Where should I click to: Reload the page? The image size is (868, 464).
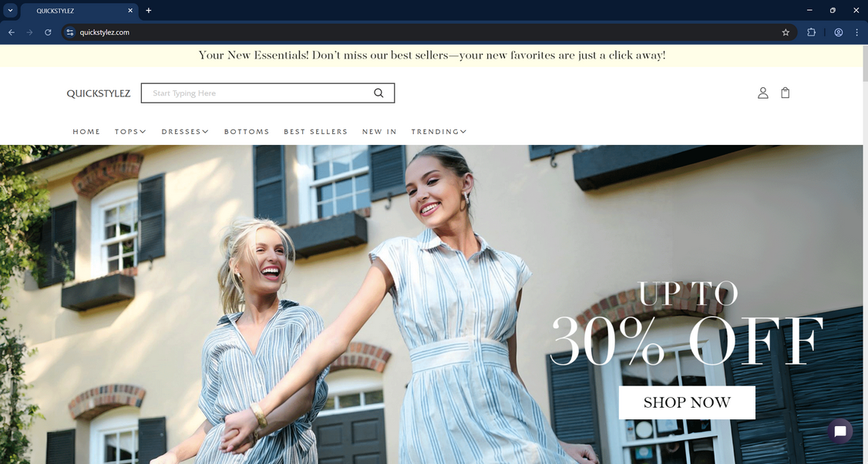[x=48, y=32]
